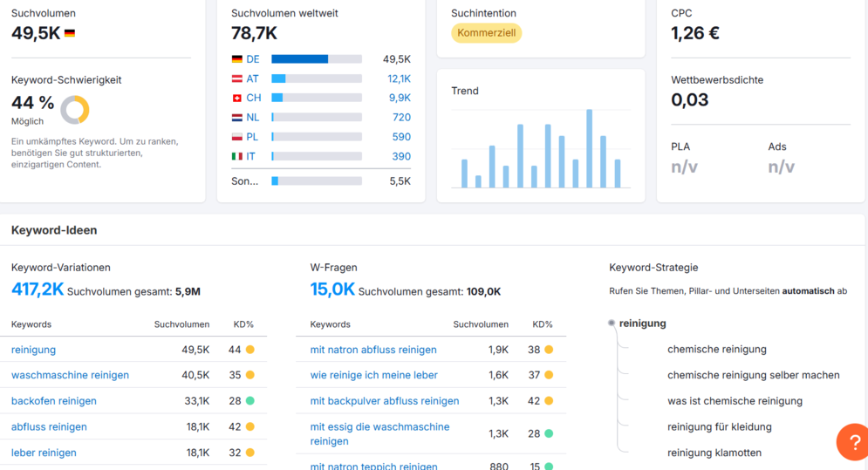Open the backofen reinigen keyword link
The width and height of the screenshot is (868, 470).
54,401
